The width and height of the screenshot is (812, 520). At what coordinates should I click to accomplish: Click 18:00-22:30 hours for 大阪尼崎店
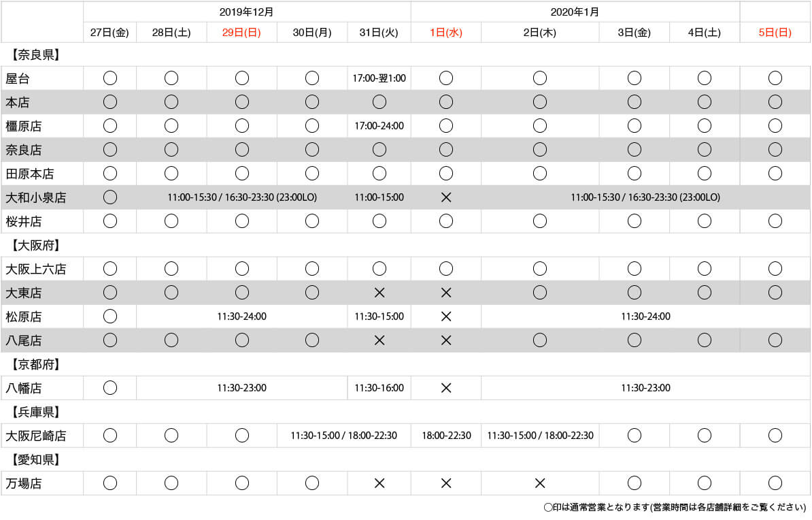(x=446, y=436)
